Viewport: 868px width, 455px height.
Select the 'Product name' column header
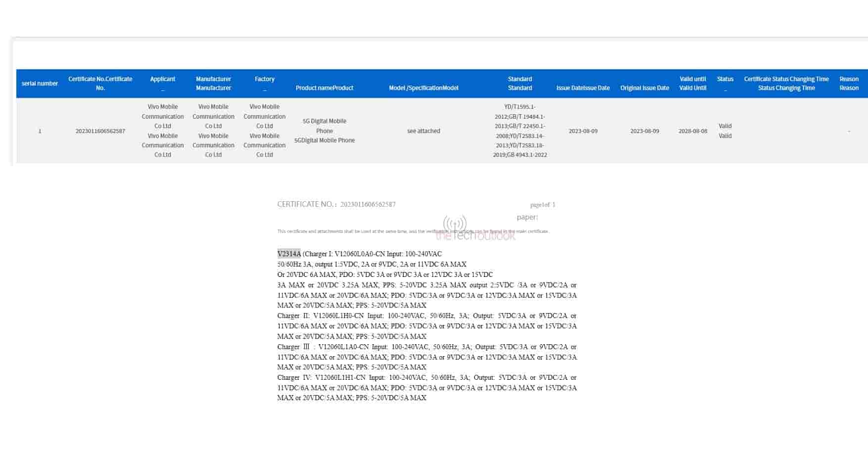324,88
